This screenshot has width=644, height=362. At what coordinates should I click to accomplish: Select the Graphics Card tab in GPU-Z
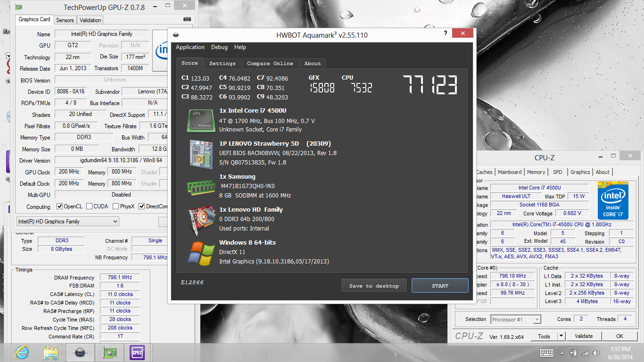click(x=34, y=20)
